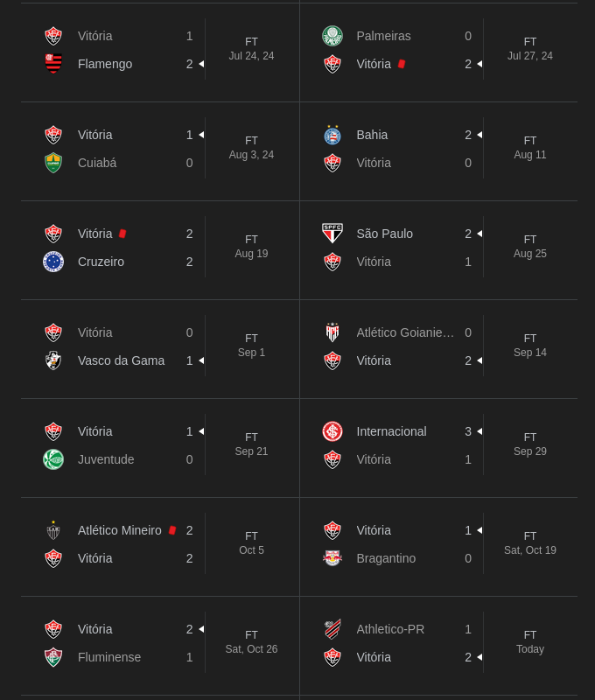This screenshot has width=595, height=700.
Task: Click the Bahia club crest
Action: coord(332,135)
